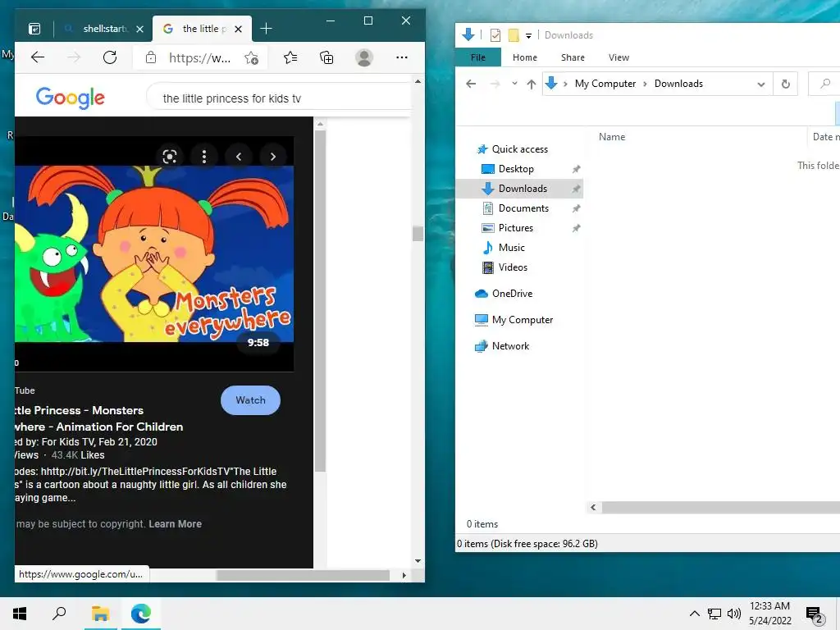This screenshot has width=840, height=630.
Task: Reload the Google search page
Action: (x=110, y=57)
